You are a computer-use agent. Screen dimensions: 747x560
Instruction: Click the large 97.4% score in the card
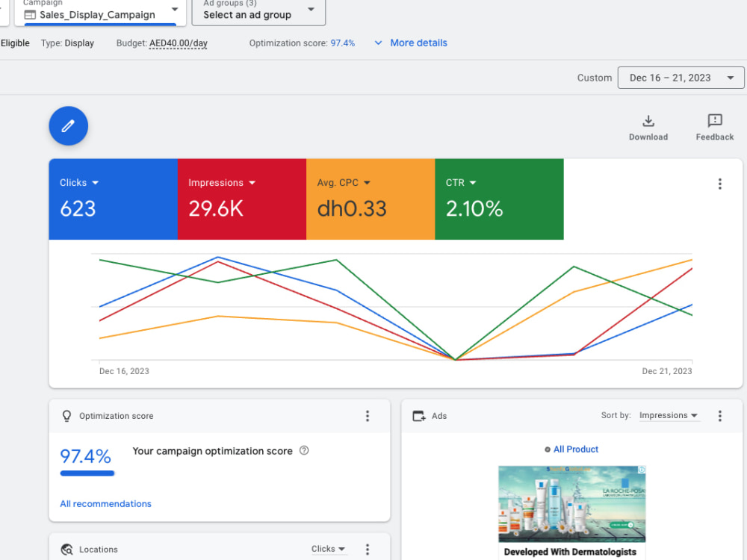tap(86, 456)
